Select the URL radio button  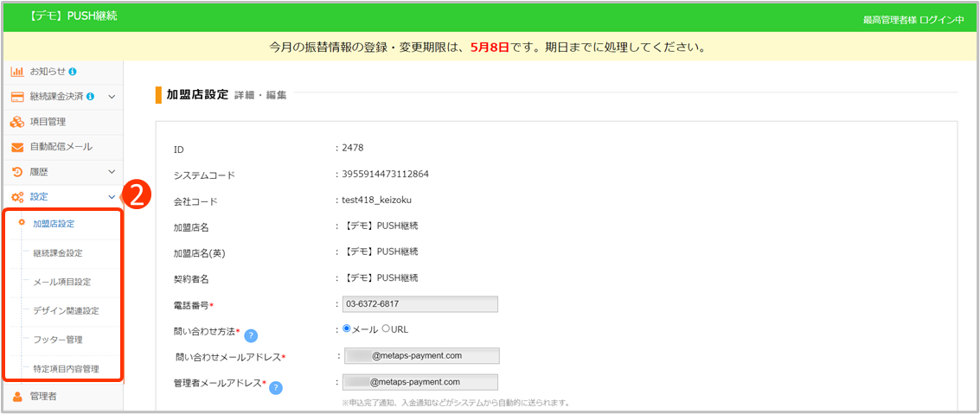pos(386,329)
